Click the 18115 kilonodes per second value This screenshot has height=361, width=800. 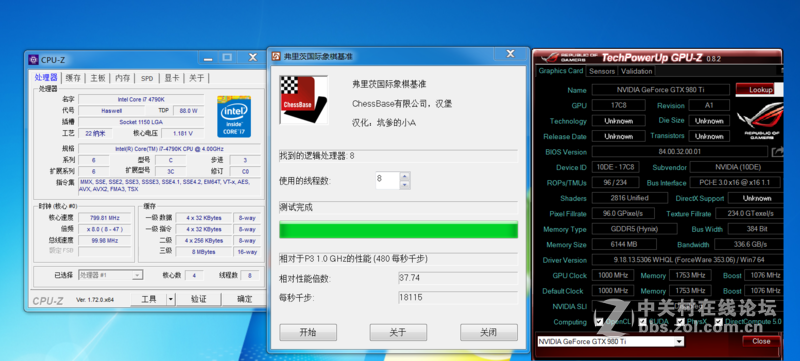coord(458,297)
